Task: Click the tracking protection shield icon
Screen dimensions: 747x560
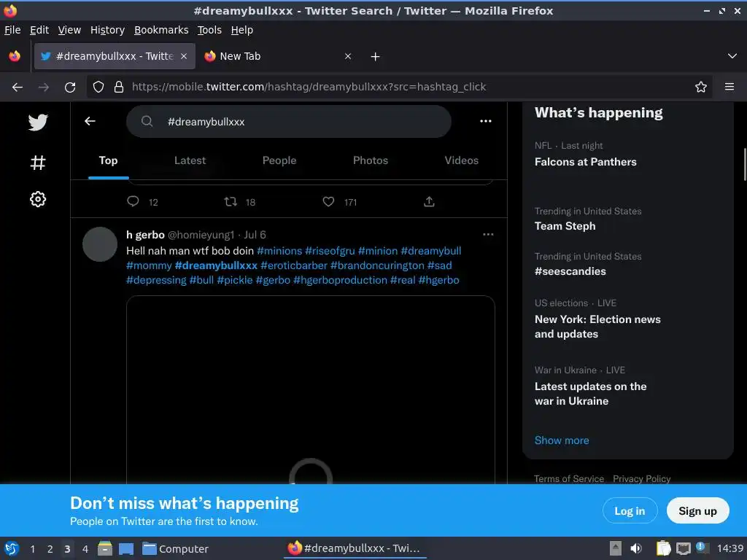Action: [98, 87]
